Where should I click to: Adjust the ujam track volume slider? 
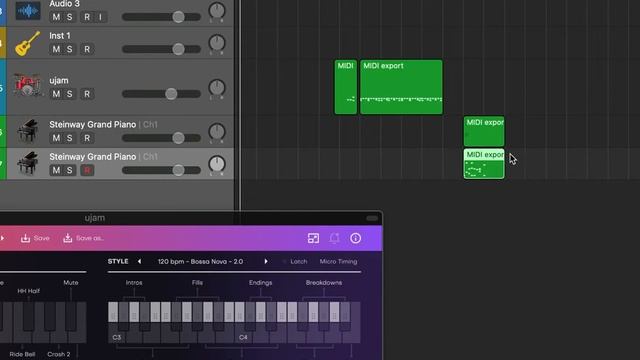(x=161, y=94)
